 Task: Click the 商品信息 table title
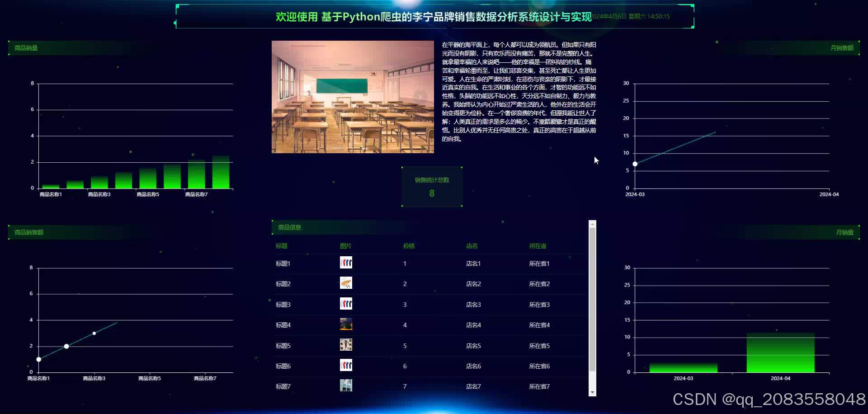pos(289,227)
